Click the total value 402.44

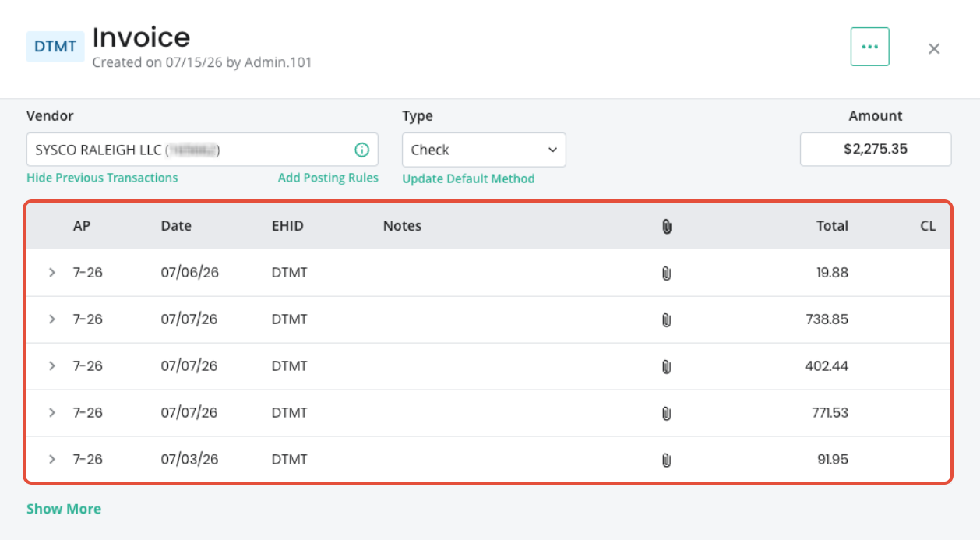827,366
